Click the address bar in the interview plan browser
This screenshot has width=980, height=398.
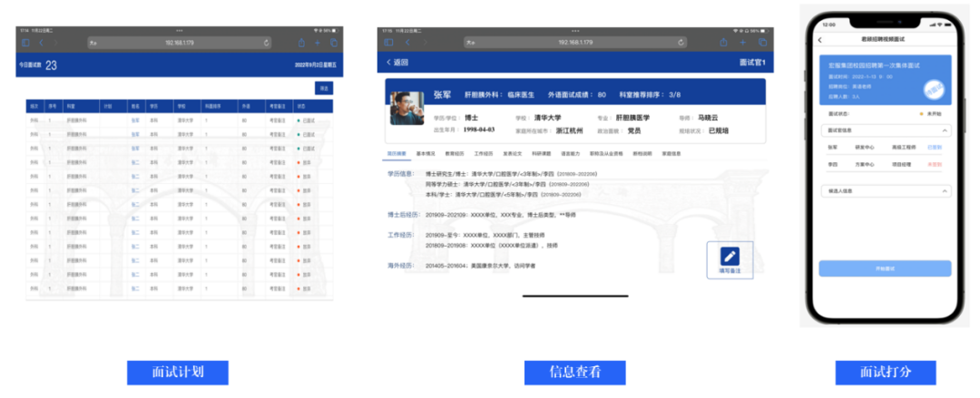coord(179,43)
